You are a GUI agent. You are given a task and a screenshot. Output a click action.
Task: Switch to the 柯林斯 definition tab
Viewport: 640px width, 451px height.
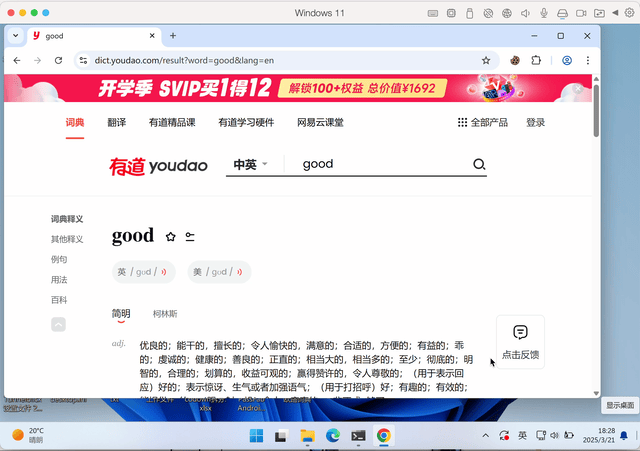[x=165, y=314]
